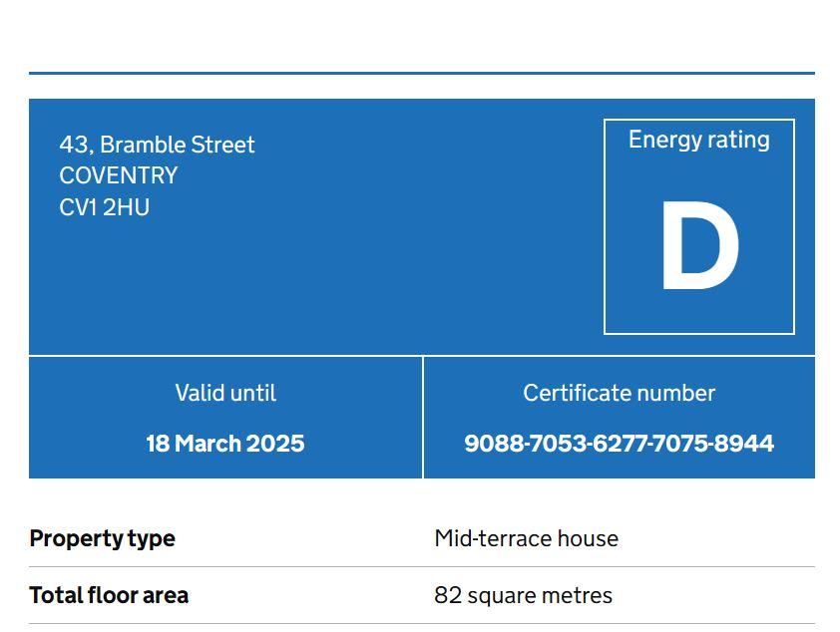Click the grey line below Total floor area
Image resolution: width=840 pixels, height=632 pixels.
(421, 624)
